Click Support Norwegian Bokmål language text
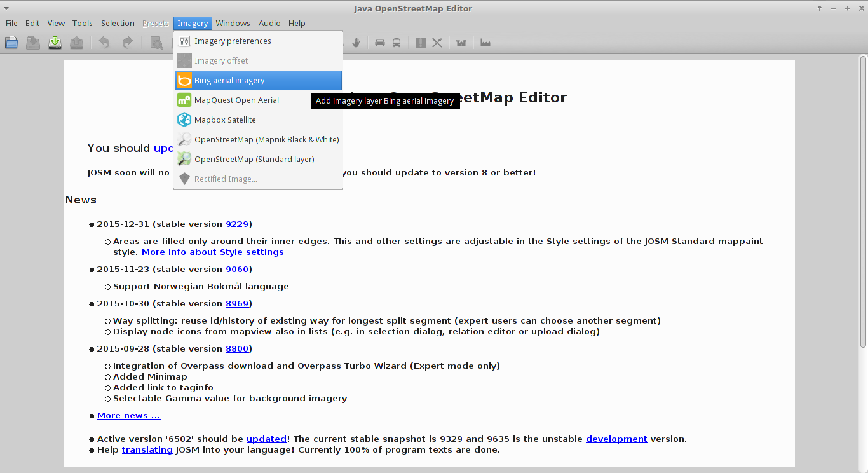Image resolution: width=868 pixels, height=473 pixels. (x=201, y=286)
